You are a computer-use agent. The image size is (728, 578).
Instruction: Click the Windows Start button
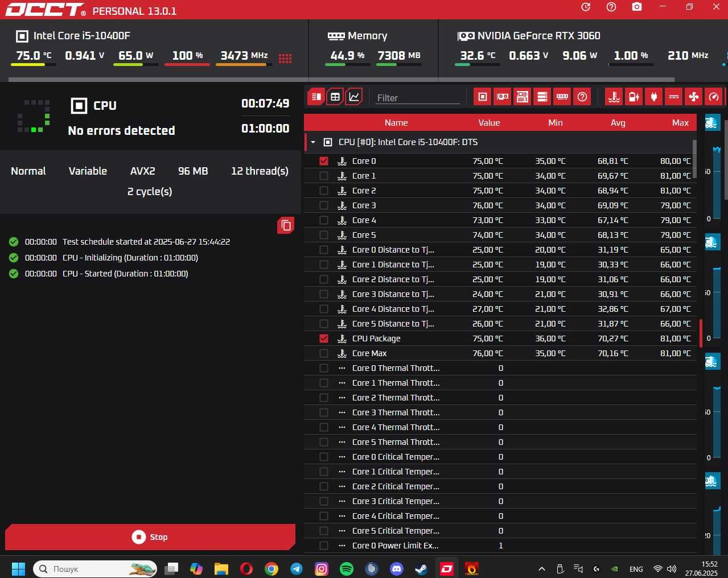coord(18,568)
